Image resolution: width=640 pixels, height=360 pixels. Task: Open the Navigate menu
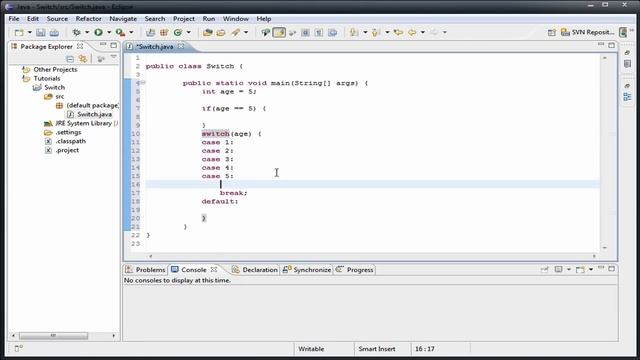123,19
